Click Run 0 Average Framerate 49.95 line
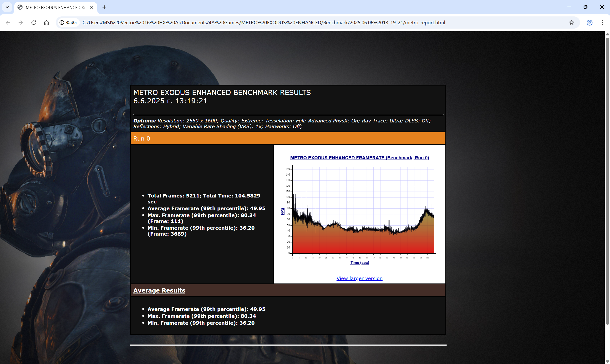610x364 pixels. pyautogui.click(x=206, y=208)
